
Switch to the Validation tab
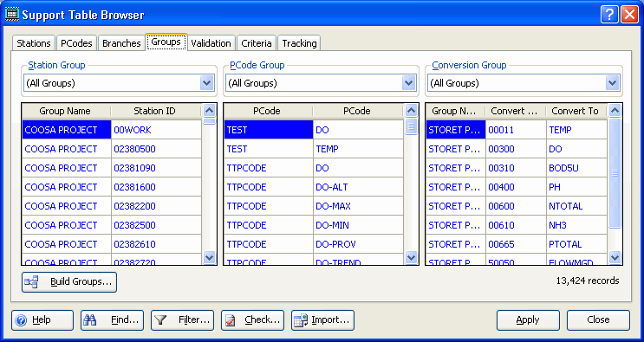(211, 43)
